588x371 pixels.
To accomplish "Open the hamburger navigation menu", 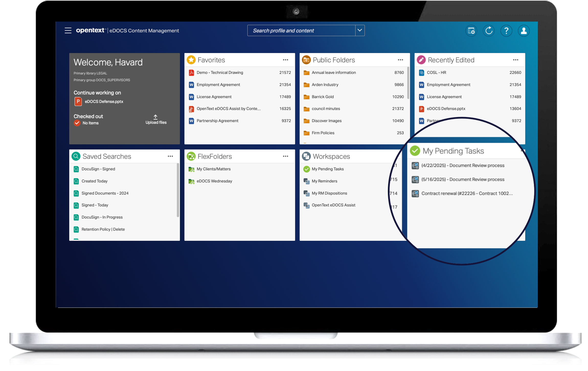I will coord(68,31).
